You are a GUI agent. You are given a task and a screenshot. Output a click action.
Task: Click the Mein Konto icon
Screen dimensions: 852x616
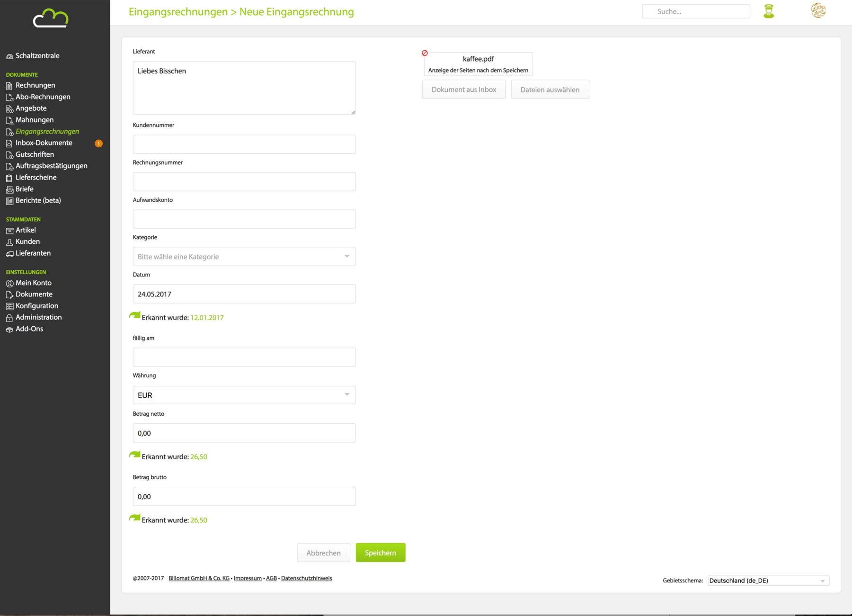tap(9, 283)
